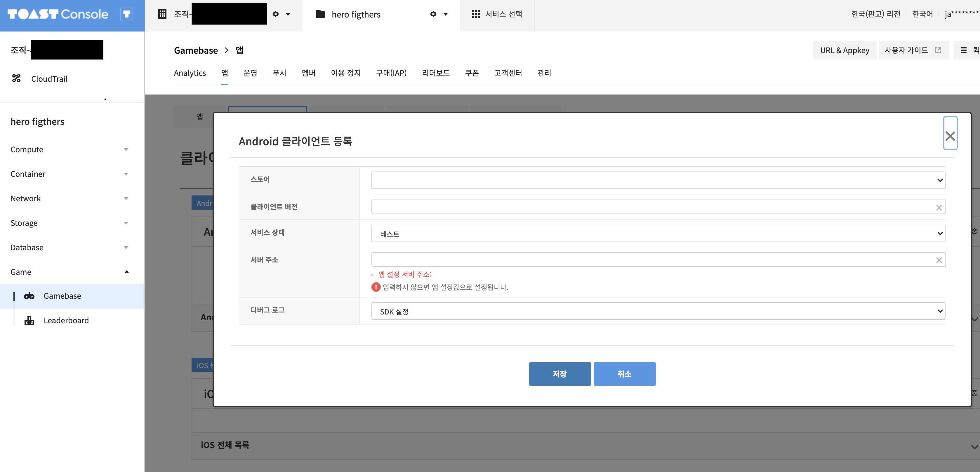
Task: Close the Android client registration dialog
Action: click(x=950, y=136)
